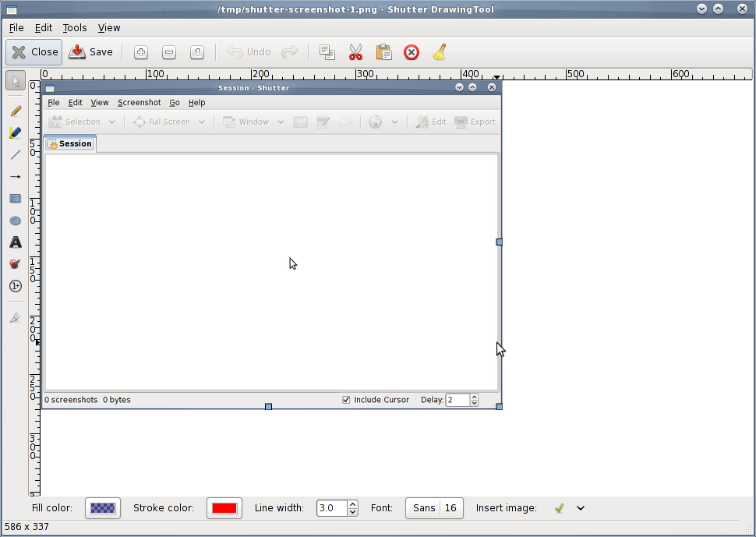Image resolution: width=756 pixels, height=537 pixels.
Task: Select the Ellipse tool
Action: [14, 221]
